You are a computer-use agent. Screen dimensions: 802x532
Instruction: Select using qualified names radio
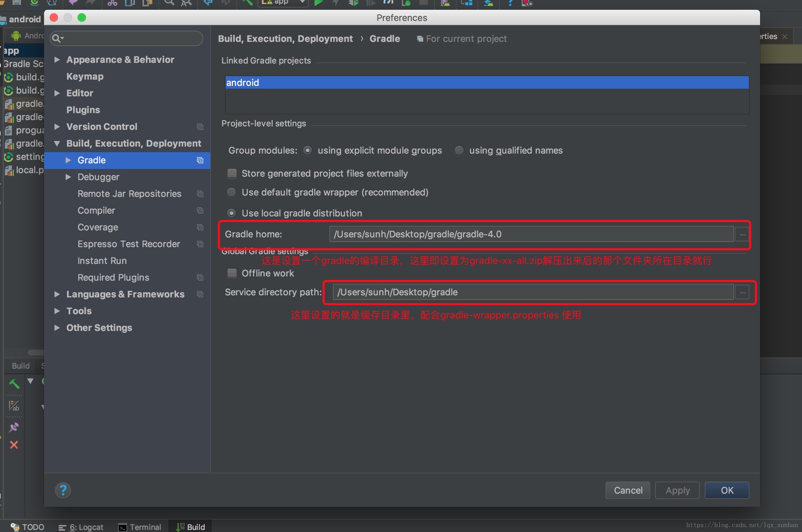459,150
